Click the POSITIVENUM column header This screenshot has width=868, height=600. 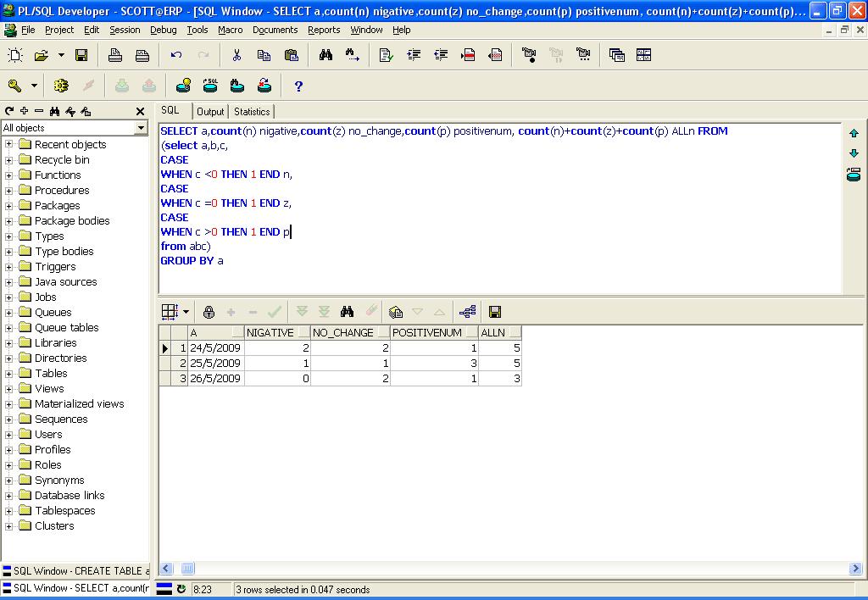click(427, 333)
